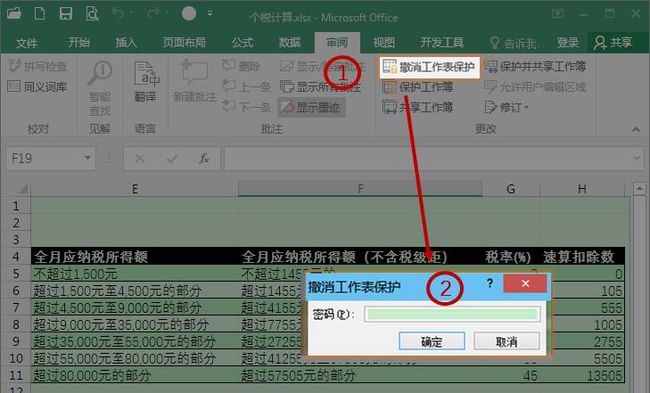The height and width of the screenshot is (393, 650).
Task: Expand the quick access toolbar customize arrow
Action: pyautogui.click(x=210, y=14)
